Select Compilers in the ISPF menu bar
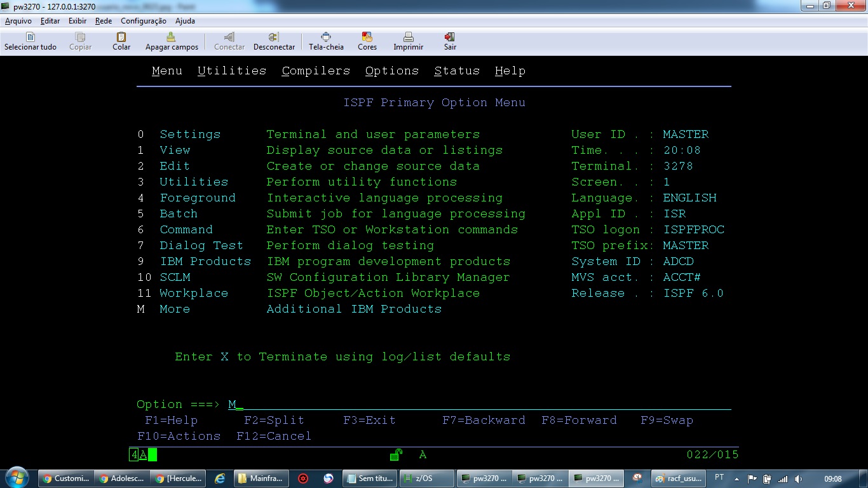The image size is (868, 488). click(x=315, y=71)
